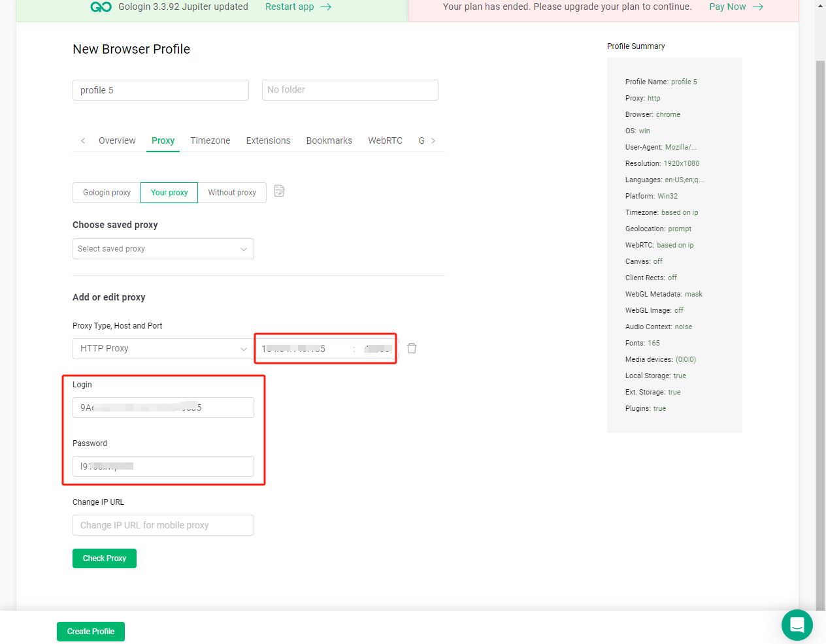This screenshot has height=644, width=826.
Task: Show previous tabs with the left chevron
Action: click(83, 140)
